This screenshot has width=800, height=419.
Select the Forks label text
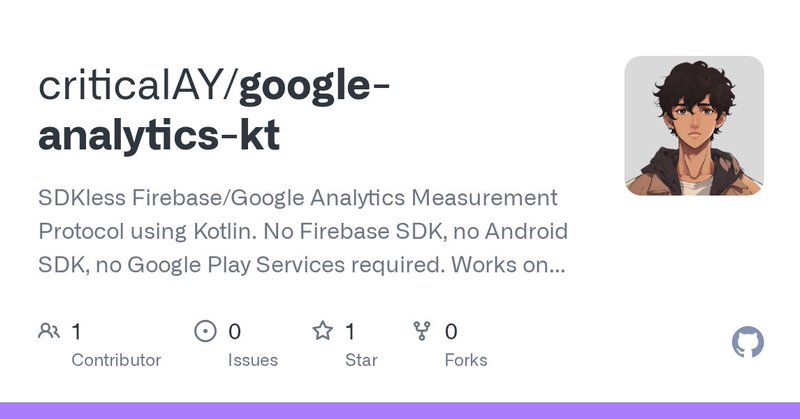pos(466,360)
